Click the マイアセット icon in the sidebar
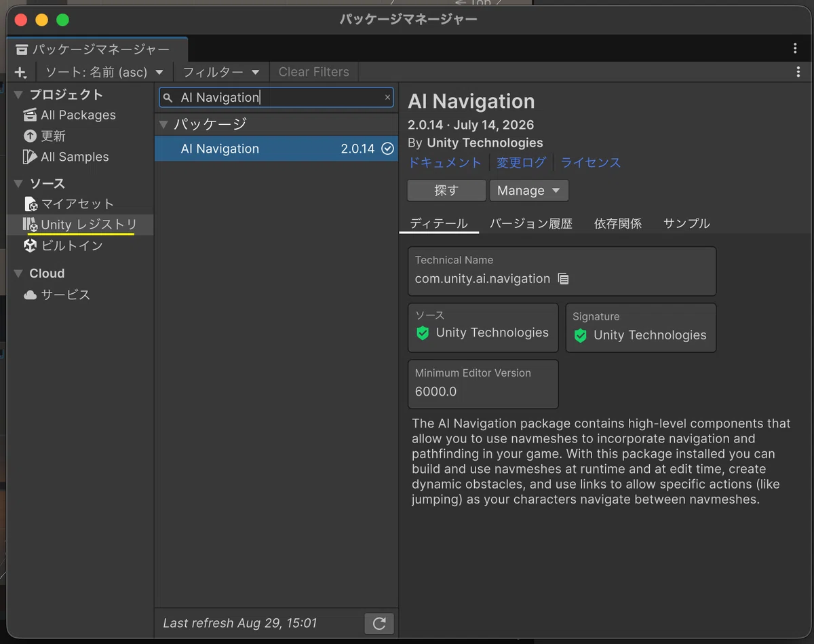Screen dimensions: 814x644 (x=31, y=204)
